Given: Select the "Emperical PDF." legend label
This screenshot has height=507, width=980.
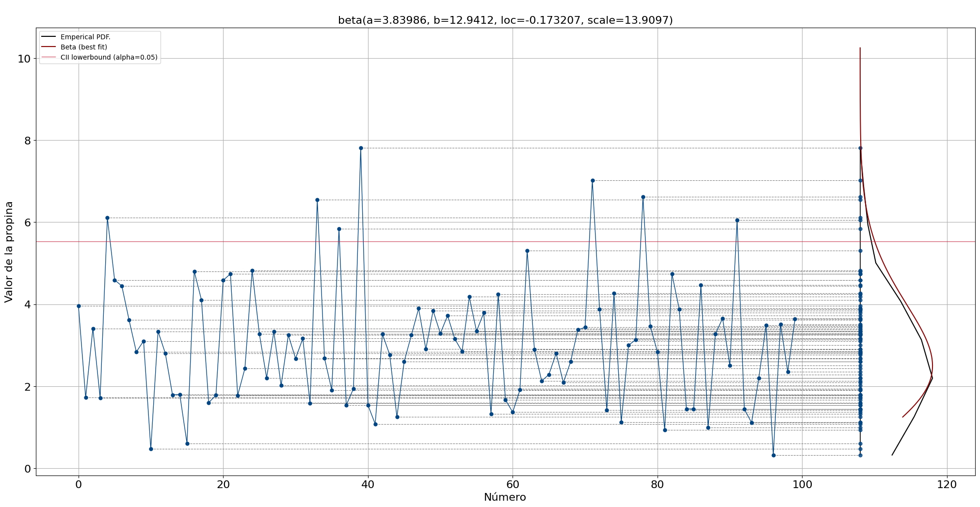Looking at the screenshot, I should pyautogui.click(x=85, y=37).
